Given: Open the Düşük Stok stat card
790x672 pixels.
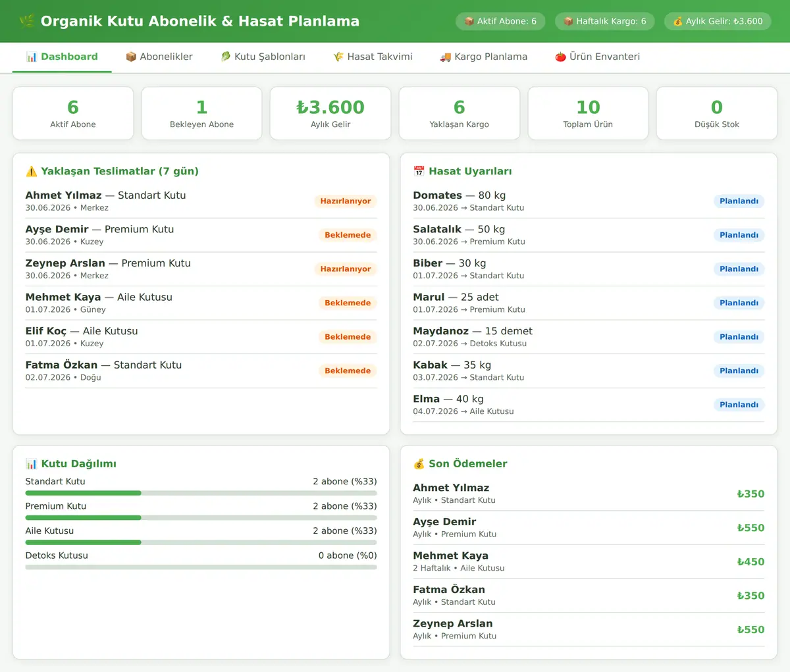Looking at the screenshot, I should [717, 113].
